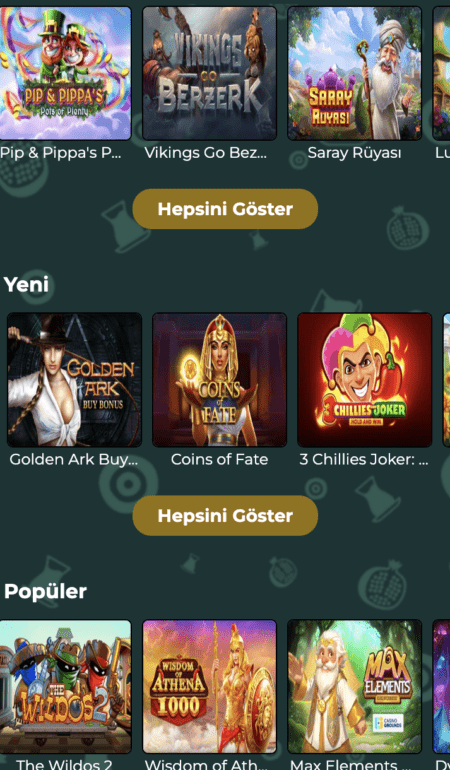Select the Popüler section heading
The height and width of the screenshot is (770, 450).
[x=45, y=591]
